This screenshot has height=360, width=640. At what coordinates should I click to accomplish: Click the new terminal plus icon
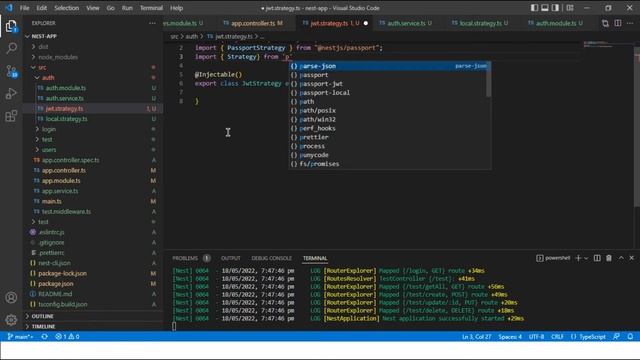click(578, 258)
